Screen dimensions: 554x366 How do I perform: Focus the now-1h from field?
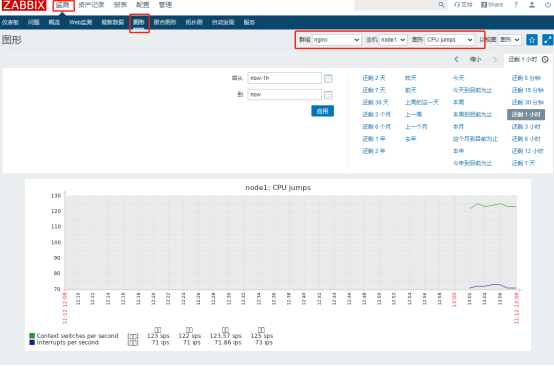(284, 78)
